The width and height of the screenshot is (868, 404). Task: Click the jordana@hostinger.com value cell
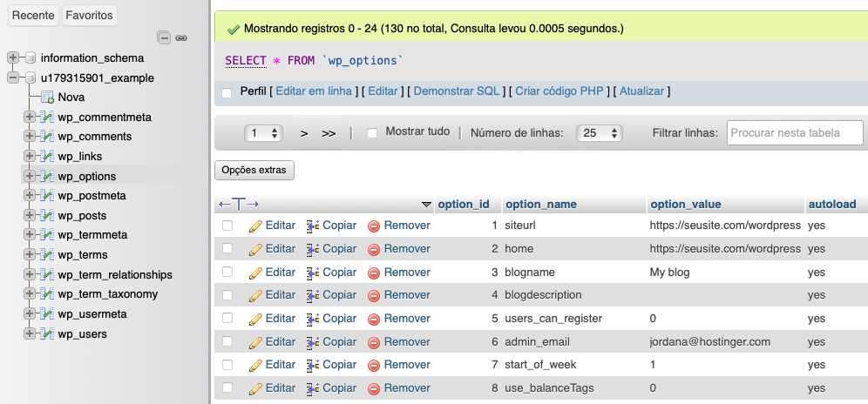tap(709, 342)
